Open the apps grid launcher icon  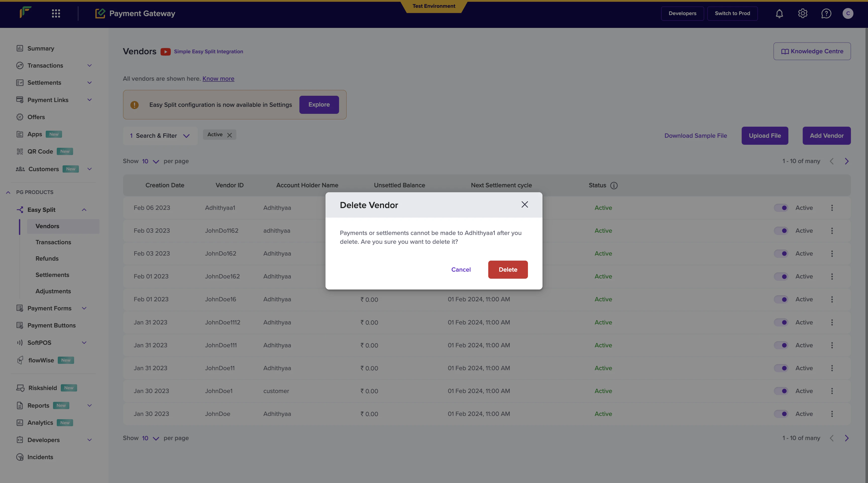coord(56,14)
